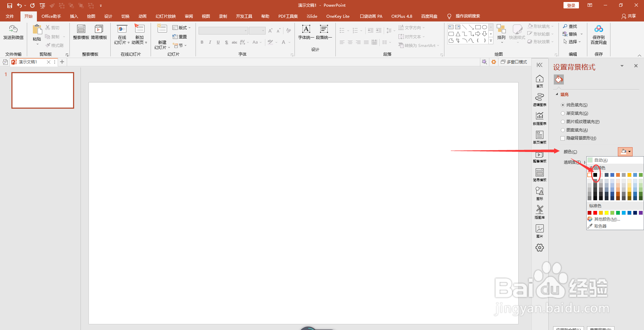
Task: Toggle Italic formatting button
Action: click(210, 42)
